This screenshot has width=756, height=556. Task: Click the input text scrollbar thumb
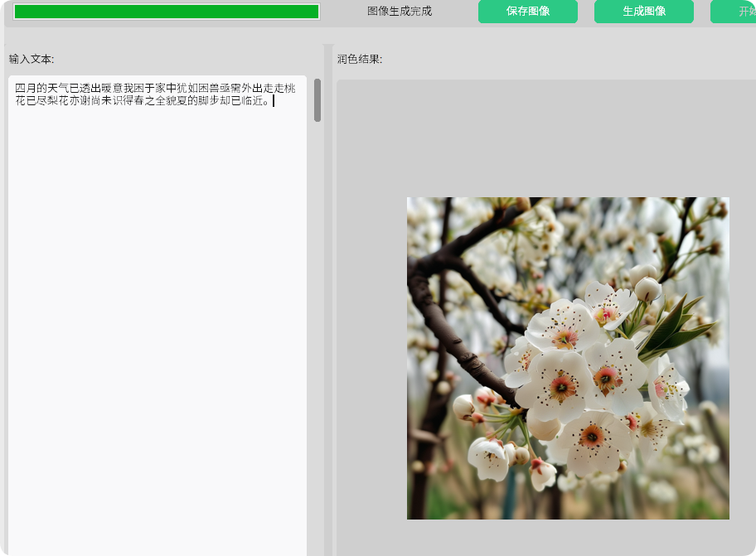pos(317,100)
